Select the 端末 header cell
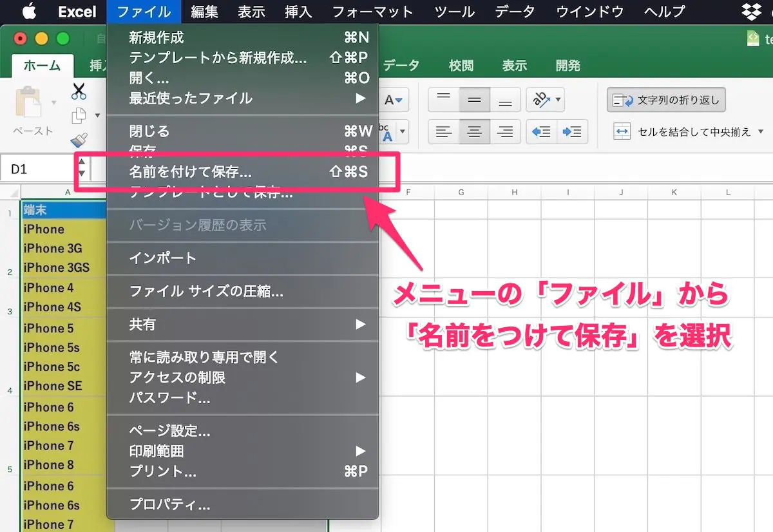773x532 pixels. click(64, 210)
